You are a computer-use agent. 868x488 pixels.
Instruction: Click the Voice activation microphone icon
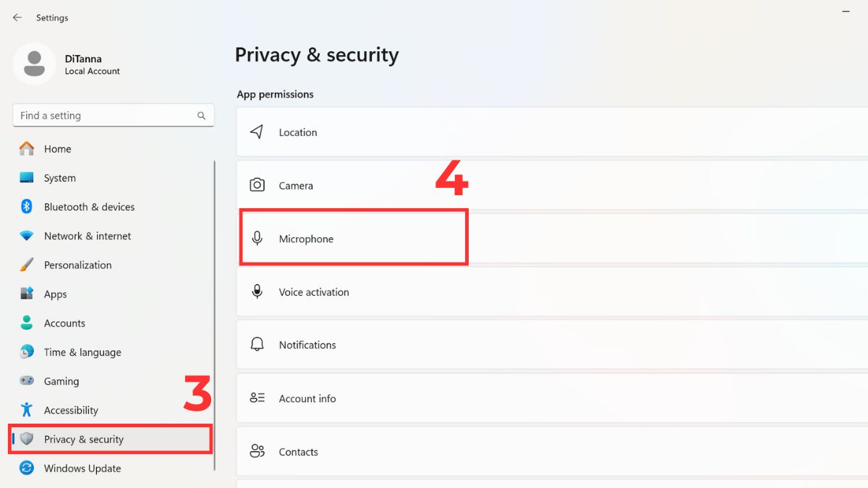pos(257,291)
